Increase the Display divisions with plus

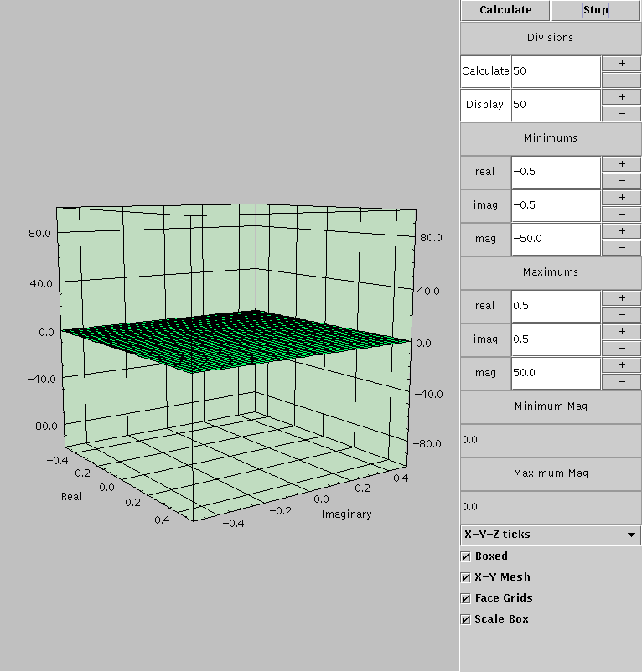point(622,97)
